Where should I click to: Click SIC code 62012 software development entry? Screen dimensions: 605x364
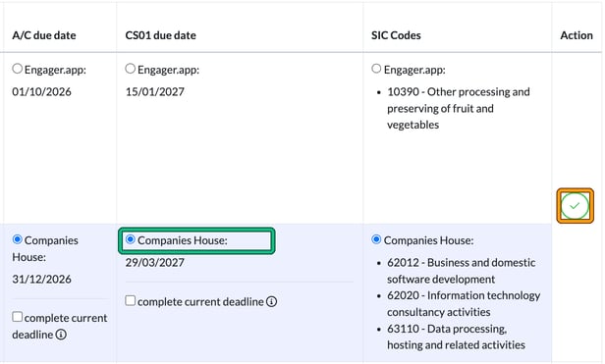[461, 271]
